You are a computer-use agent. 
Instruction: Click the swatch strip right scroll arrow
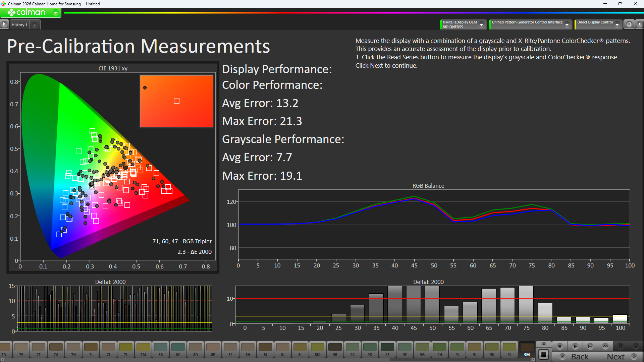tap(533, 360)
